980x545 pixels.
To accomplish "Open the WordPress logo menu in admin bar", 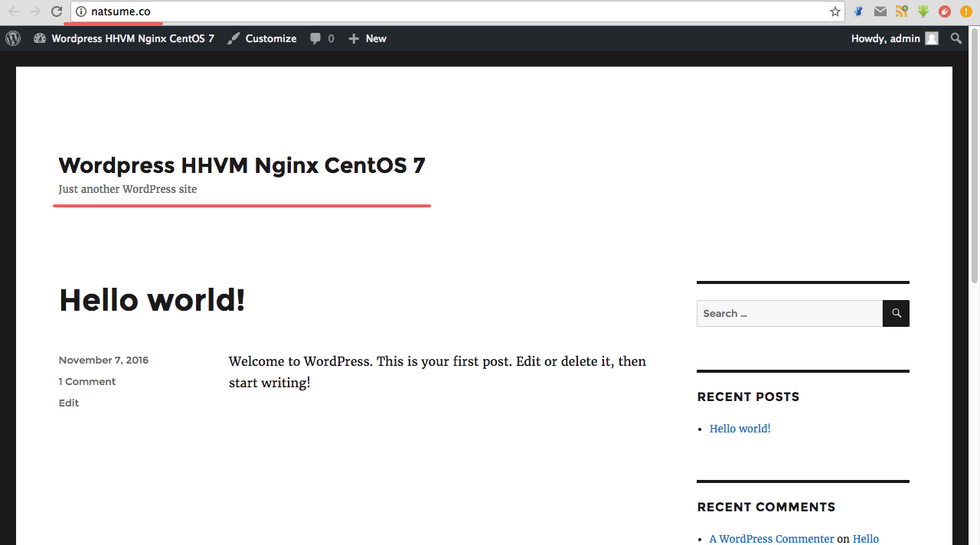I will point(13,38).
